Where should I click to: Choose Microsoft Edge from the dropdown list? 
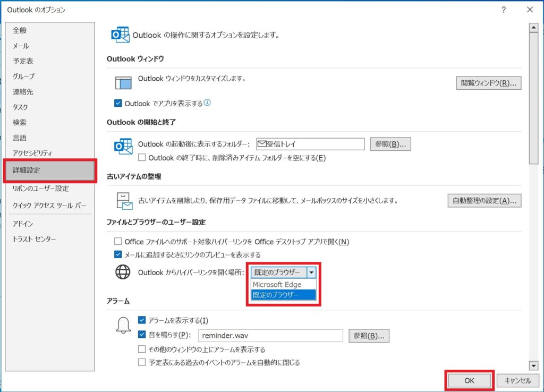pos(283,285)
